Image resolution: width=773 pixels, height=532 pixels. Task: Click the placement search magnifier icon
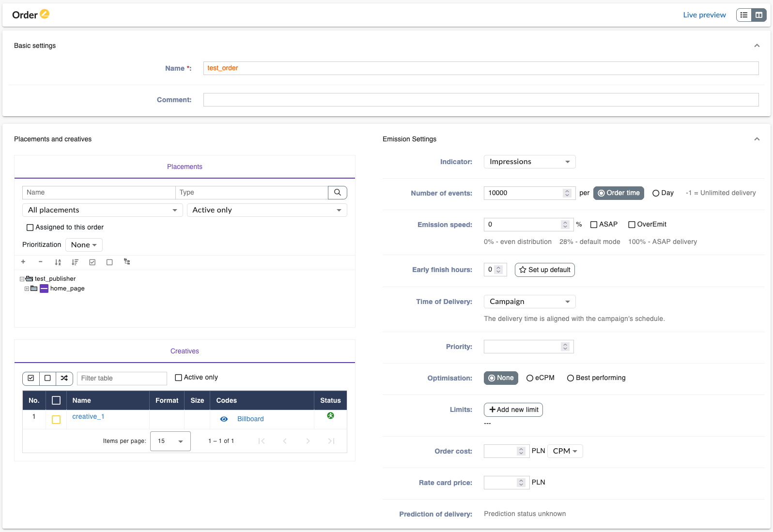point(338,192)
